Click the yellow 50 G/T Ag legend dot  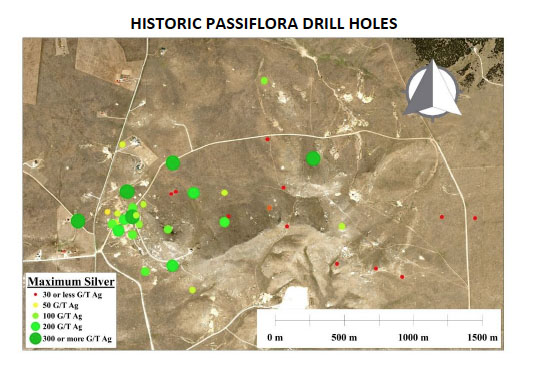tap(36, 305)
